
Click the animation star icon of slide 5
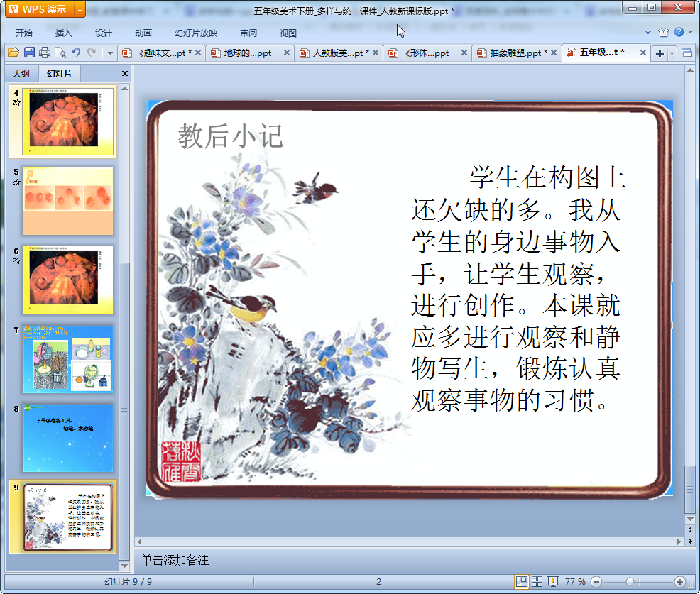pos(16,182)
